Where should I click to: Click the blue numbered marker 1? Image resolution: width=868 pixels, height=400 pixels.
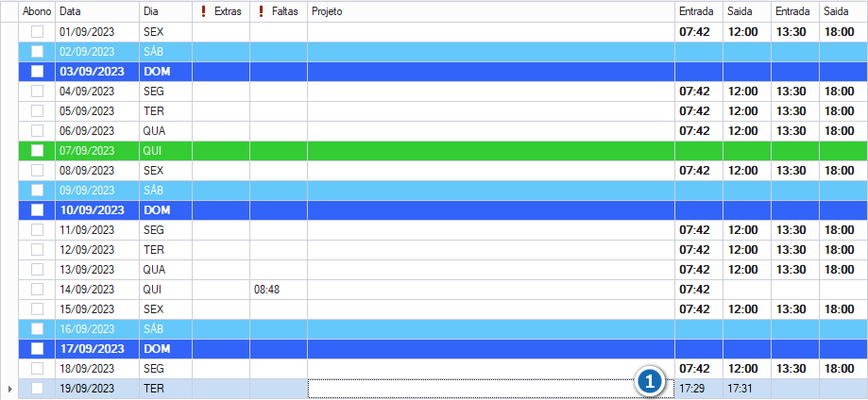click(x=650, y=380)
